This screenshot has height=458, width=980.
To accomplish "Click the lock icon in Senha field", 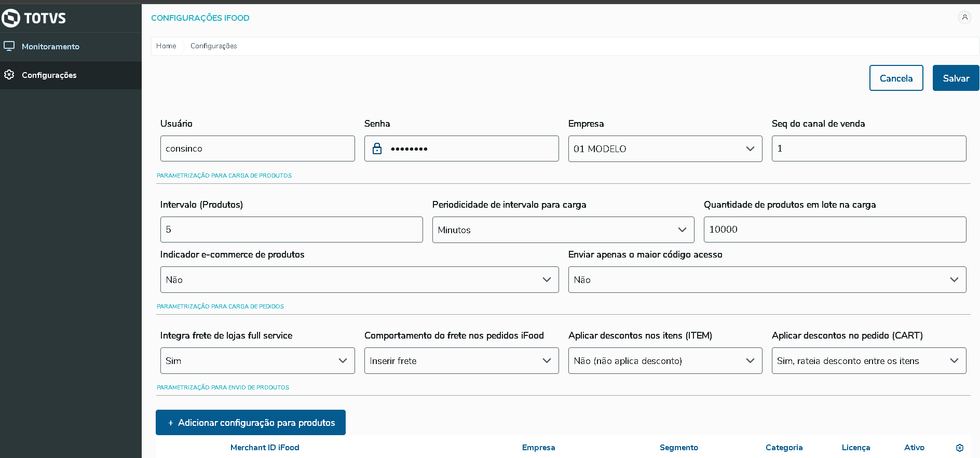I will point(377,149).
